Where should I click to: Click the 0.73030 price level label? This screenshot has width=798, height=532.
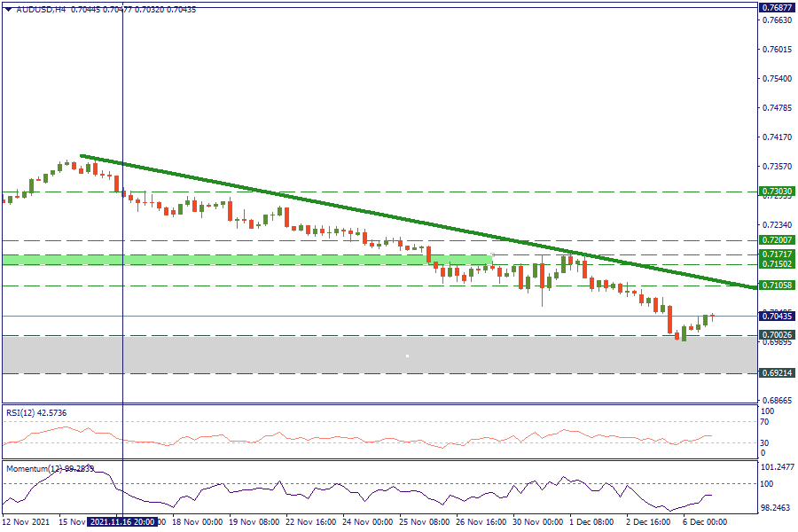pyautogui.click(x=777, y=192)
